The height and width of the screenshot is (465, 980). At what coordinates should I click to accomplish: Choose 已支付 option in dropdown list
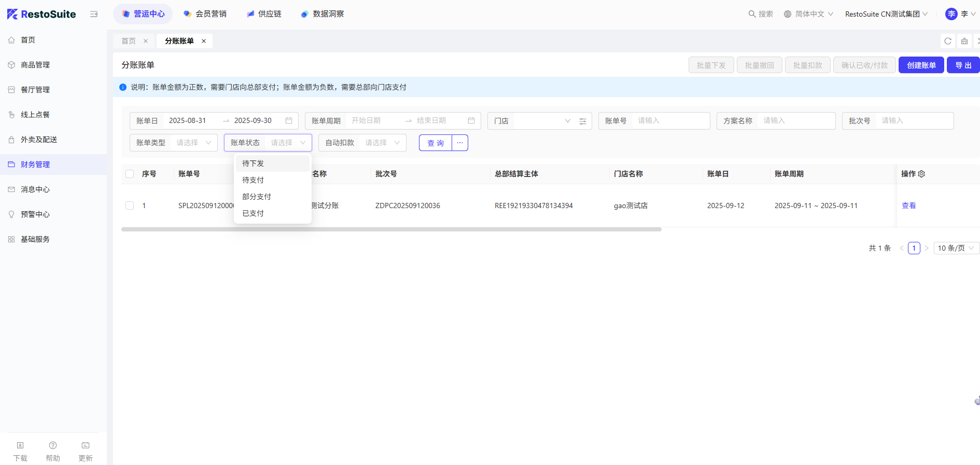tap(253, 213)
